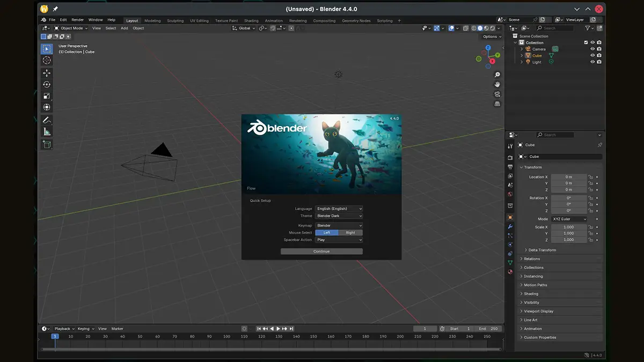Click the blue frame 1 playhead marker

point(55,336)
